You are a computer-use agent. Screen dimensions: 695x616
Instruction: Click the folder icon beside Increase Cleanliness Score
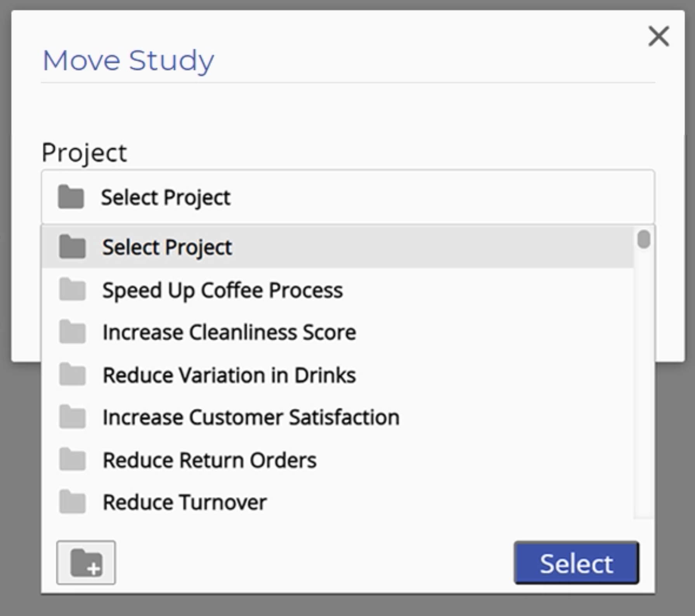(72, 332)
